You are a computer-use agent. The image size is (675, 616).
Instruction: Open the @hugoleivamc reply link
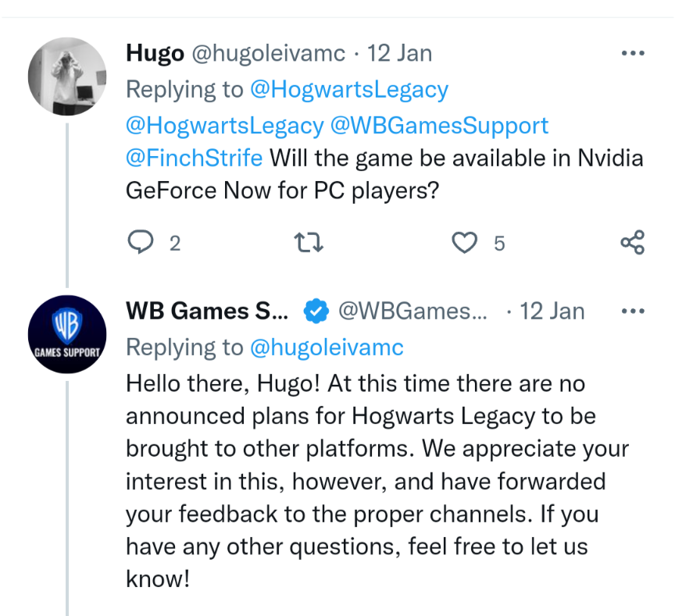pyautogui.click(x=326, y=347)
